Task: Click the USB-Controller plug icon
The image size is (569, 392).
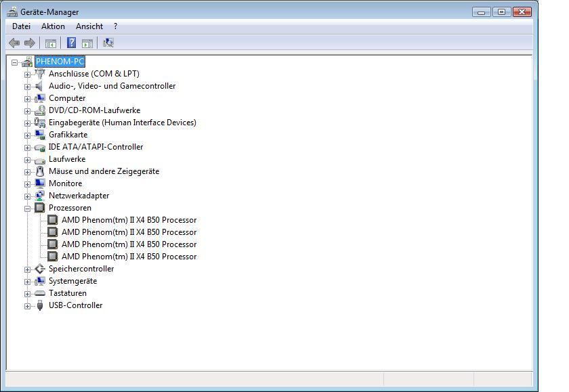Action: click(x=40, y=306)
